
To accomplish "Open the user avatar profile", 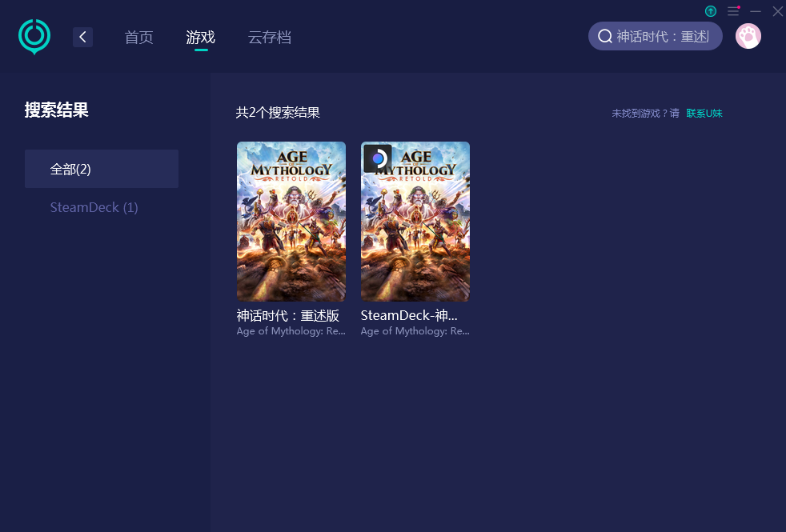I will coord(748,36).
